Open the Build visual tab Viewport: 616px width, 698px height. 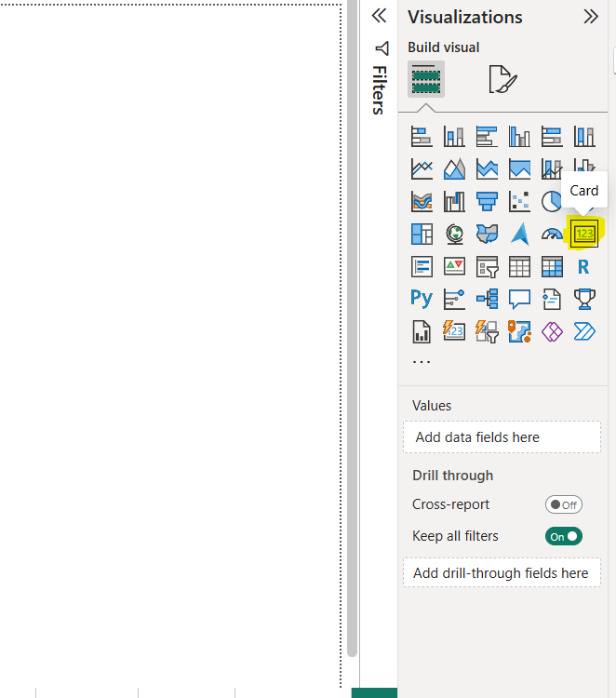[425, 79]
